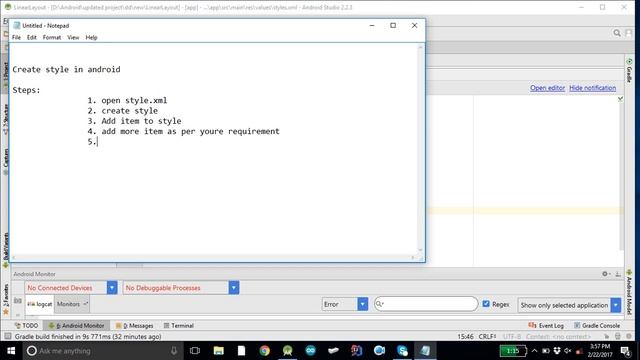Screen dimensions: 640x360
Task: Click the Monitors tab dropdown arrow
Action: coord(85,304)
